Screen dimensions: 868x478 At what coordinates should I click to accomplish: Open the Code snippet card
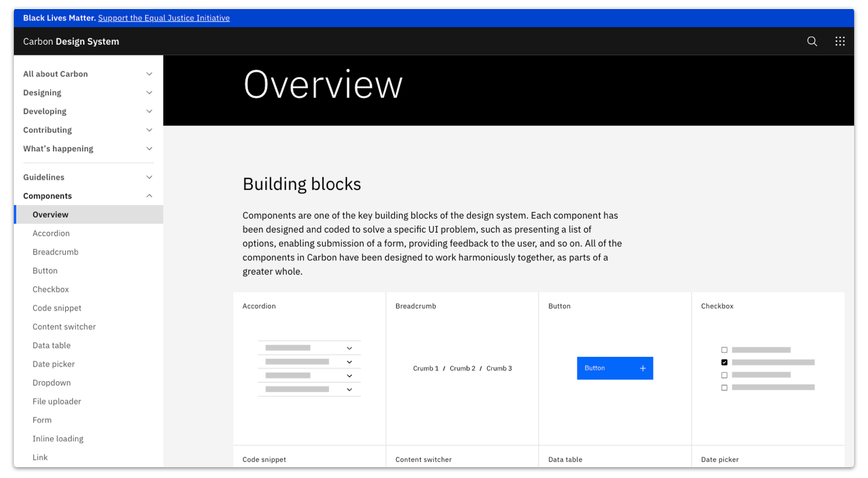coord(309,456)
